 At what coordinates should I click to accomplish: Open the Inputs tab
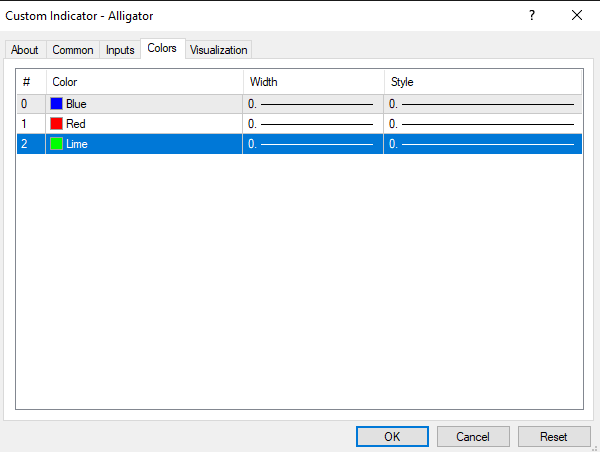click(x=120, y=50)
